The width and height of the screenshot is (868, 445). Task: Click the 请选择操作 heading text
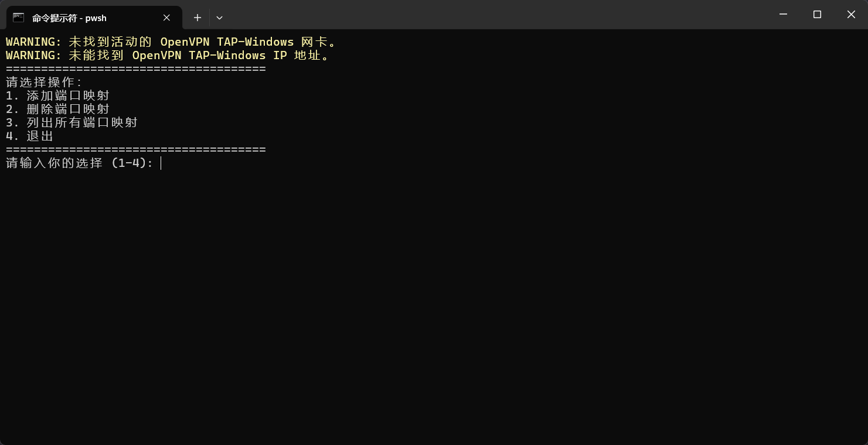pos(44,83)
